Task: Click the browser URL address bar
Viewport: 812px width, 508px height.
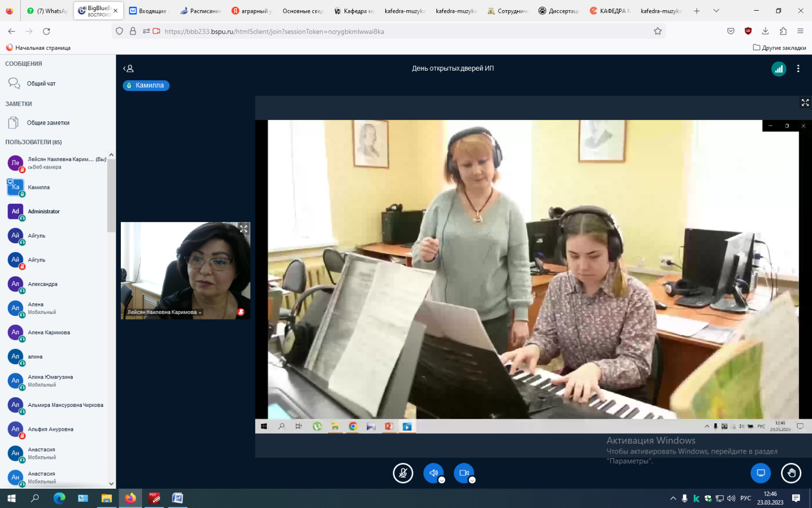Action: coord(386,31)
